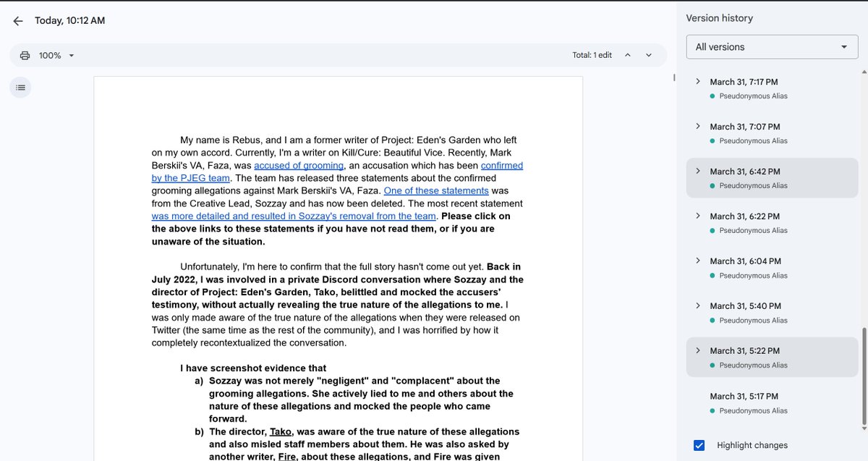Open the 'accused of grooming' link
The image size is (868, 461).
pyautogui.click(x=299, y=166)
